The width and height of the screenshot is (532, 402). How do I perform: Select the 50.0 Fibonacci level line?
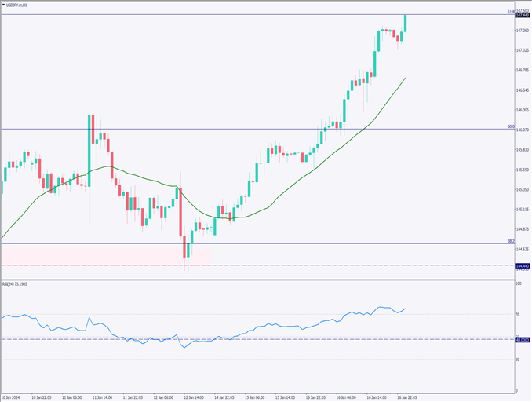point(235,129)
